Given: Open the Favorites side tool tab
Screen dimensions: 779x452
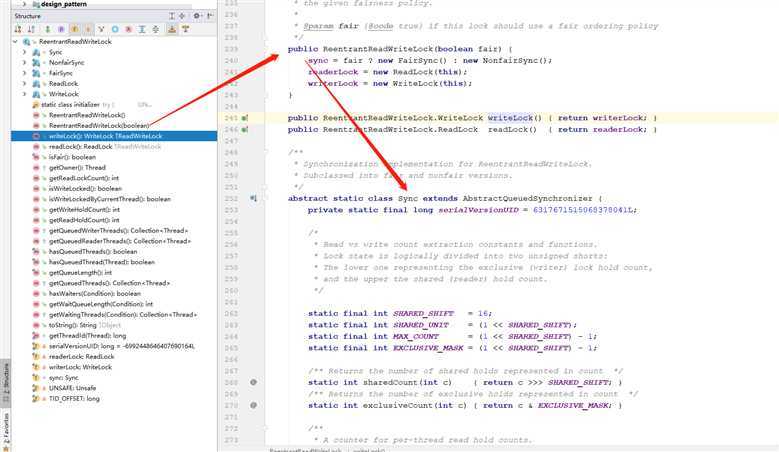Looking at the screenshot, I should pos(6,430).
